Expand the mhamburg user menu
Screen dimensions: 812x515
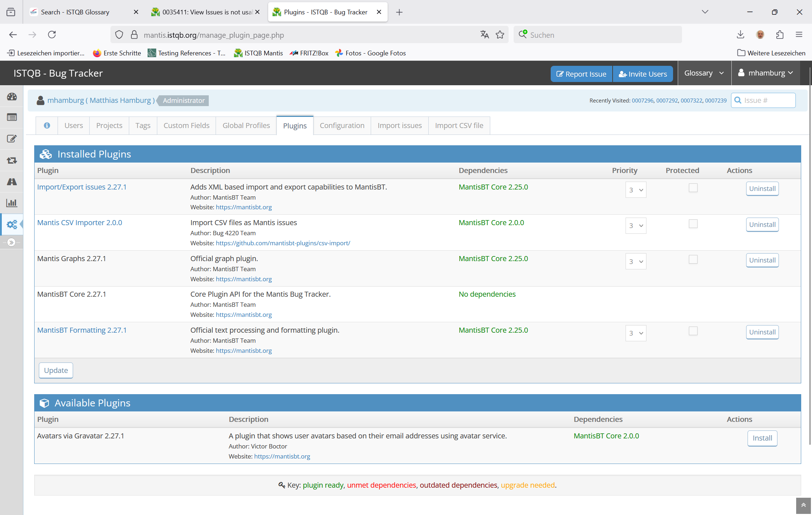[x=766, y=73]
